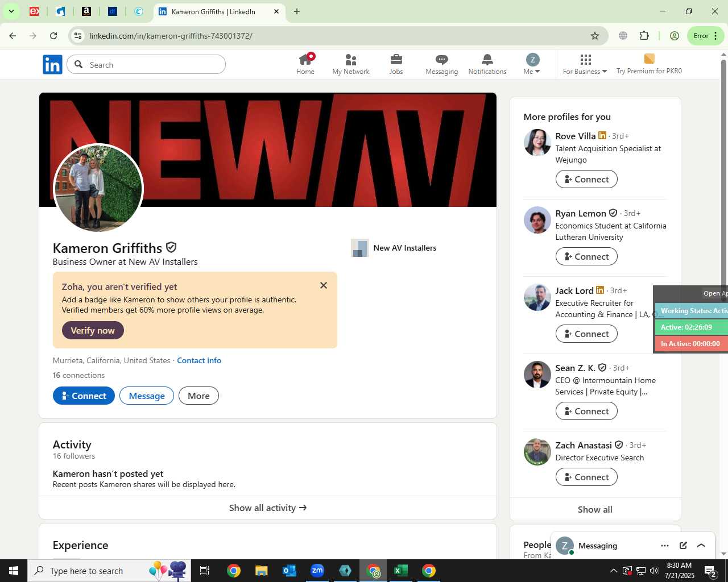The image size is (728, 582).
Task: Open Ryan Lemon's profile name
Action: 581,213
